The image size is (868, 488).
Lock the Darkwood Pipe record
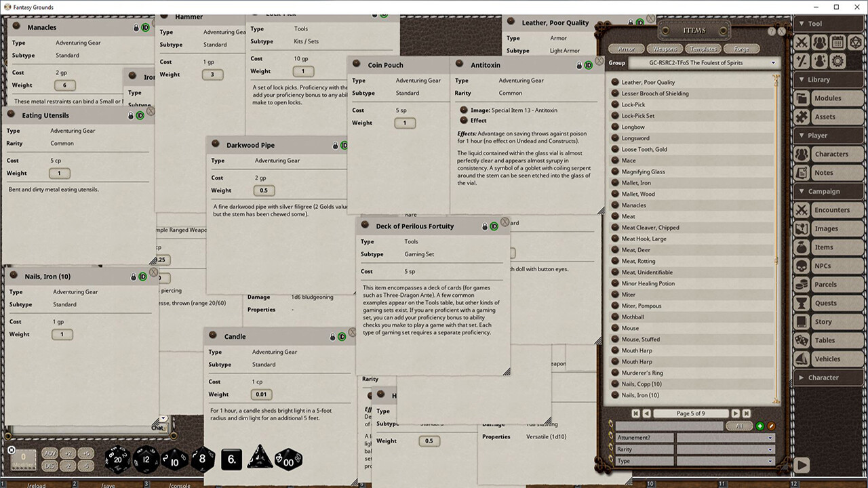(x=335, y=145)
